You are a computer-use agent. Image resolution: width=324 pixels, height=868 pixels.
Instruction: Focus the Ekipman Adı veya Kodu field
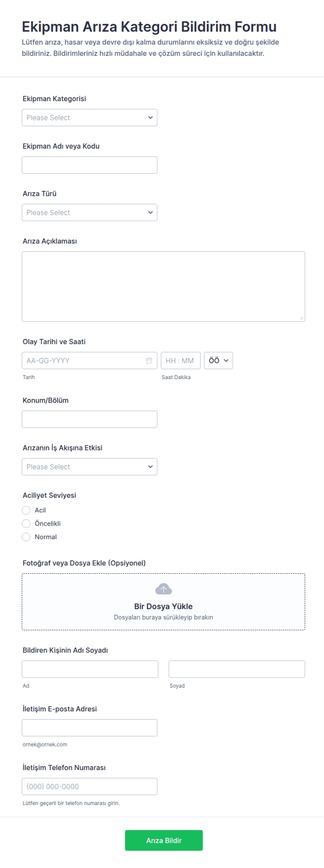pyautogui.click(x=90, y=165)
